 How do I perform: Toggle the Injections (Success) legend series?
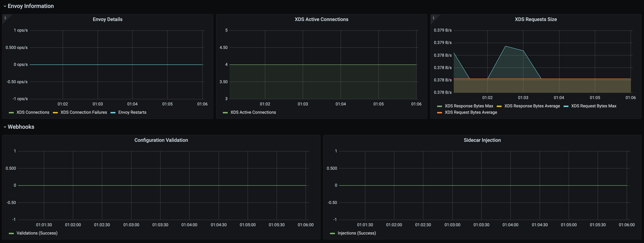(x=356, y=233)
